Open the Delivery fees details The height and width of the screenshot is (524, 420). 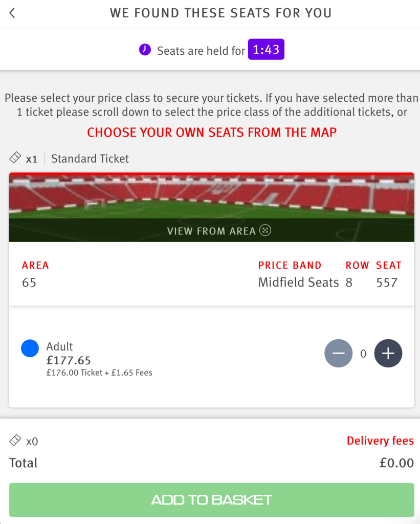click(380, 441)
